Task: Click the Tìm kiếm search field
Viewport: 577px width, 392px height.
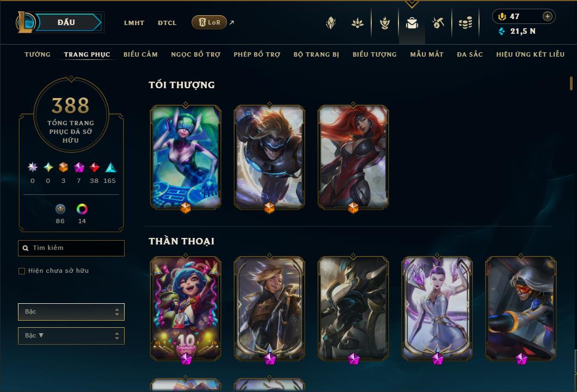Action: pyautogui.click(x=71, y=248)
